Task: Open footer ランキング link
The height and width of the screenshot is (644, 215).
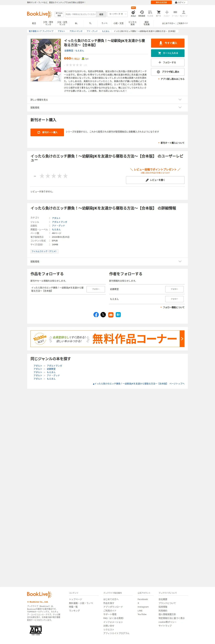Action: tap(74, 611)
